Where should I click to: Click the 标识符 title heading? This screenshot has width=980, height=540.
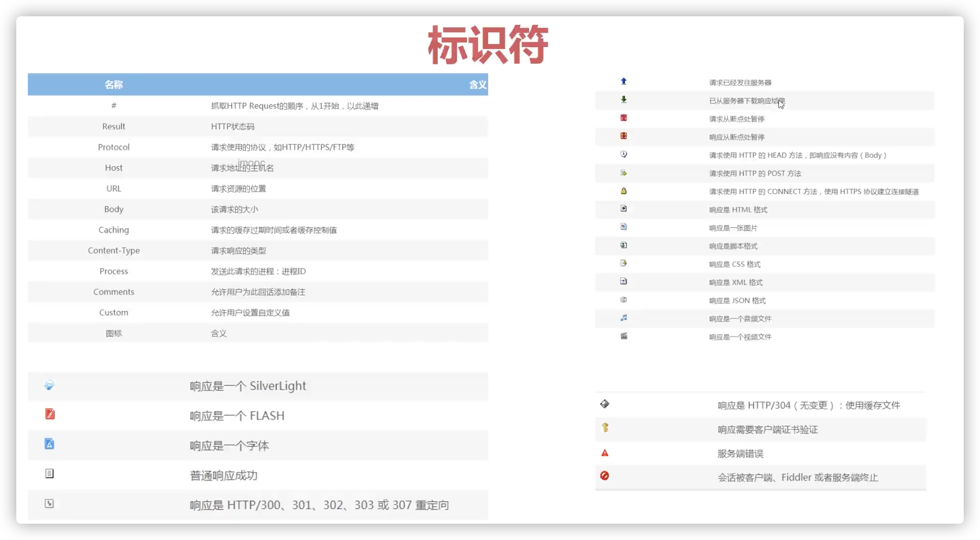point(488,44)
